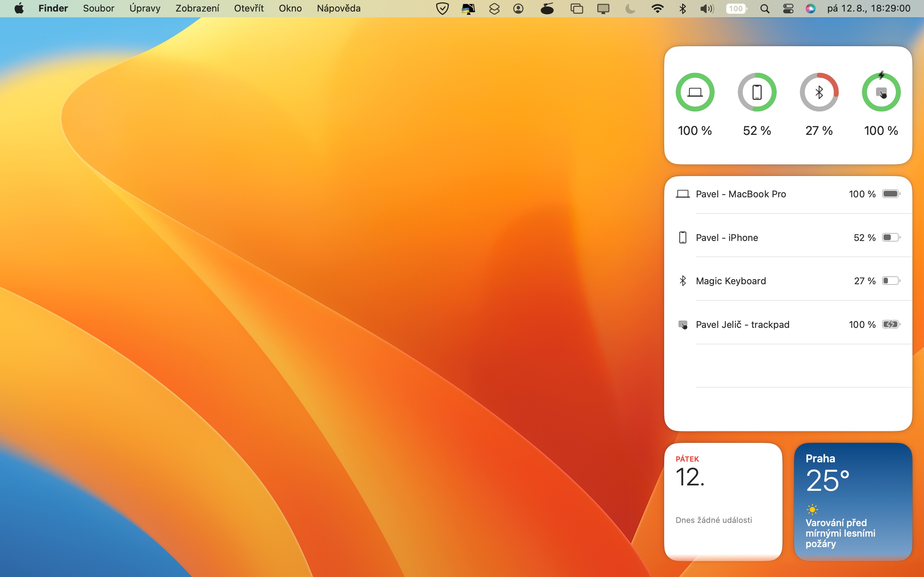Screen dimensions: 924x577
Task: Open the Soubor menu
Action: (x=99, y=8)
